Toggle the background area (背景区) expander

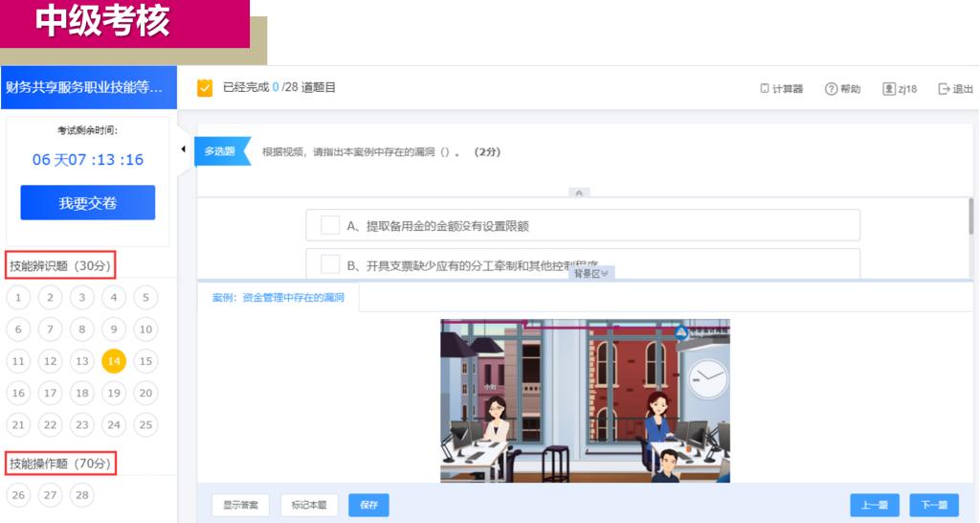pyautogui.click(x=591, y=274)
